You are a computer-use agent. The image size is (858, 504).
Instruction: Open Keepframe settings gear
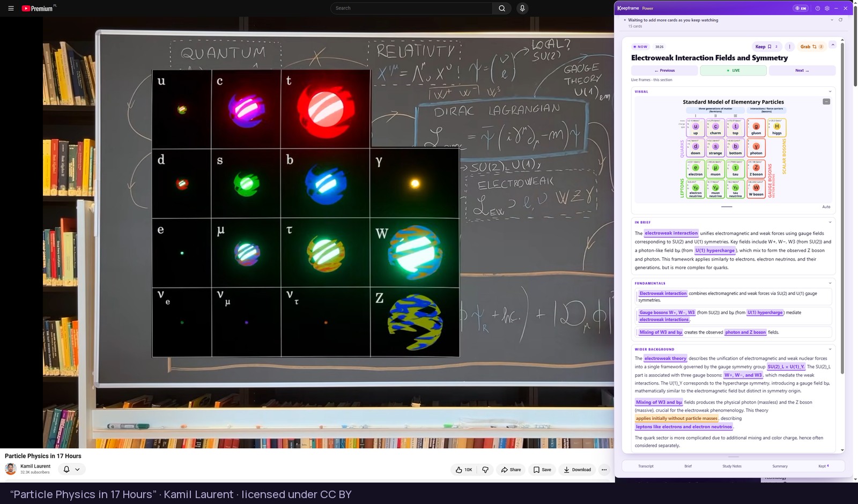[827, 8]
